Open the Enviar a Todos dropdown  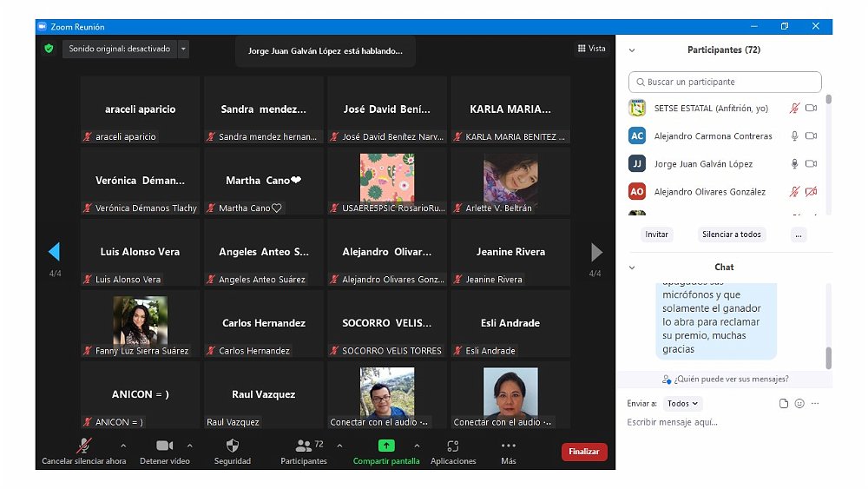point(683,404)
